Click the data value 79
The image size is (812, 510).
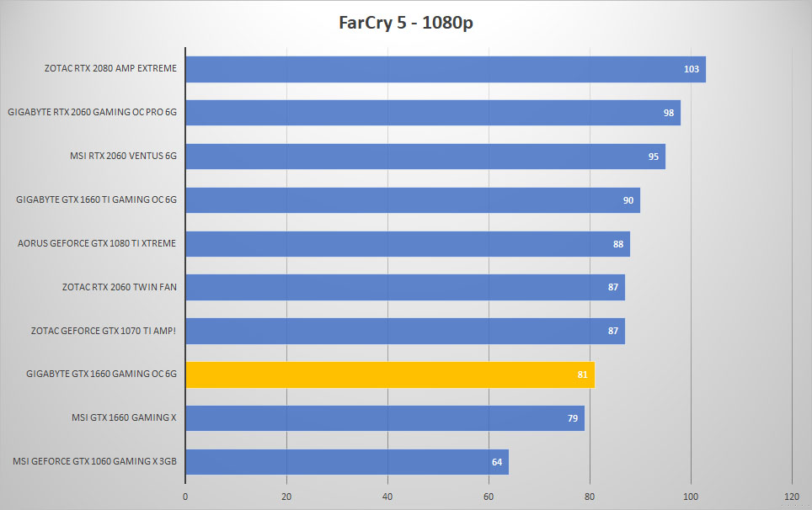tap(573, 418)
